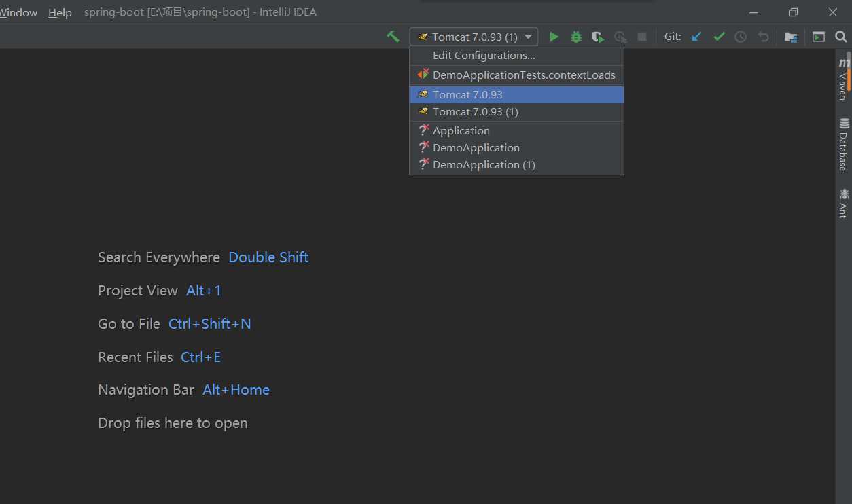Viewport: 852px width, 504px height.
Task: Select DemoApplication run configuration
Action: [x=516, y=147]
